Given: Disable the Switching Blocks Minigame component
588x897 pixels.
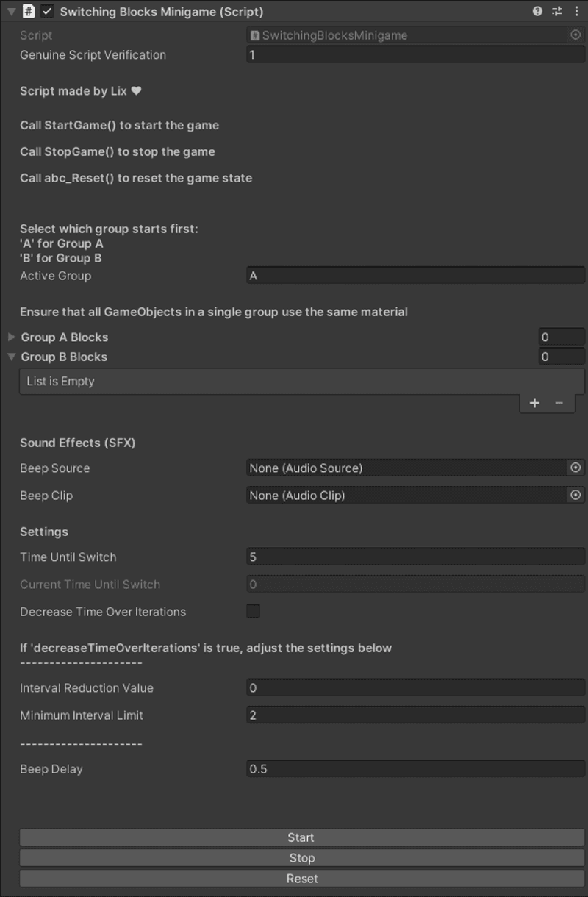Looking at the screenshot, I should 49,11.
